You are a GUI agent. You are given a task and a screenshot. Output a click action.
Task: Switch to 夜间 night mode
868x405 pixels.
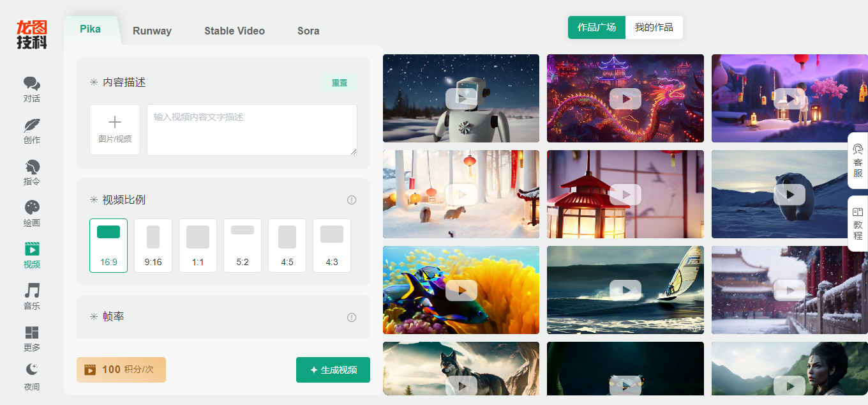(32, 378)
